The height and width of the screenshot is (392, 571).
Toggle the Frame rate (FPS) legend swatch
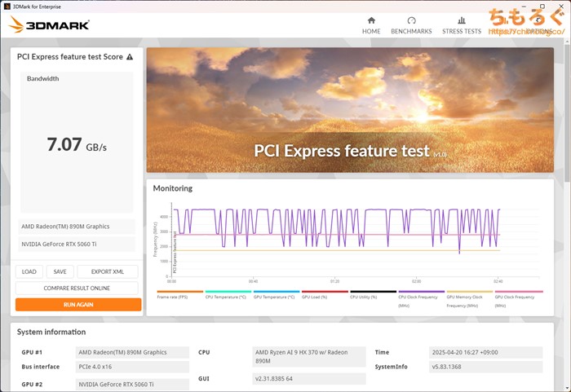[x=180, y=292]
